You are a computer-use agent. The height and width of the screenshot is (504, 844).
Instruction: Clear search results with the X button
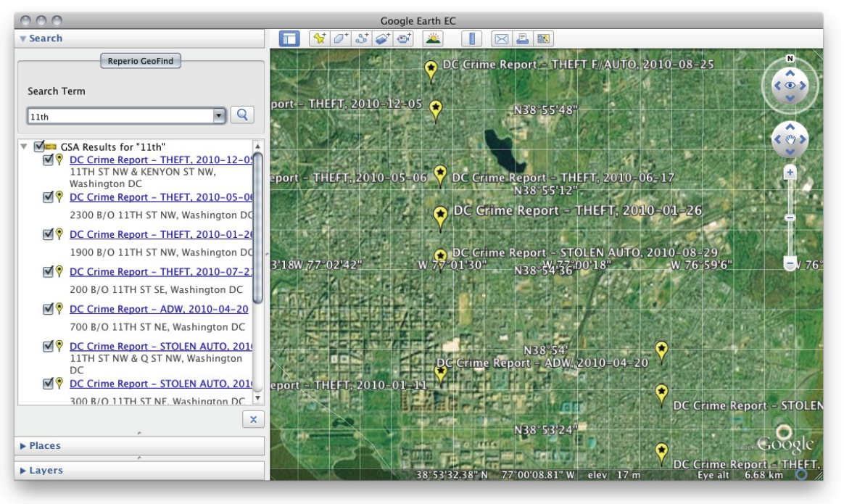254,419
